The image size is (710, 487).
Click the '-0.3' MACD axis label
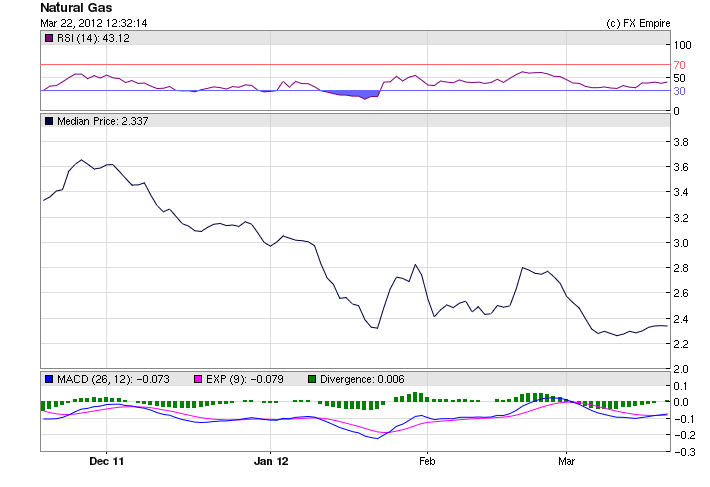coord(685,452)
